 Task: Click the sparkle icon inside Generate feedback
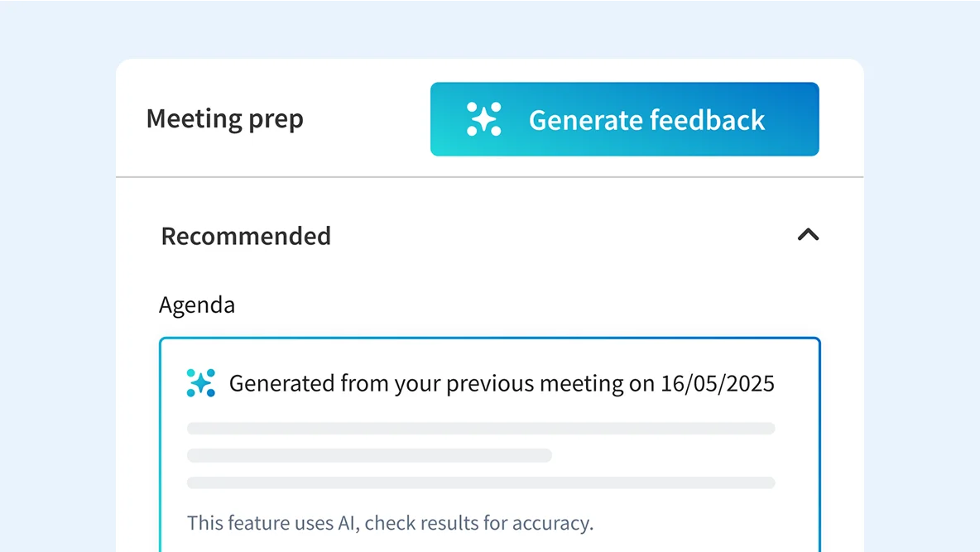(x=483, y=119)
